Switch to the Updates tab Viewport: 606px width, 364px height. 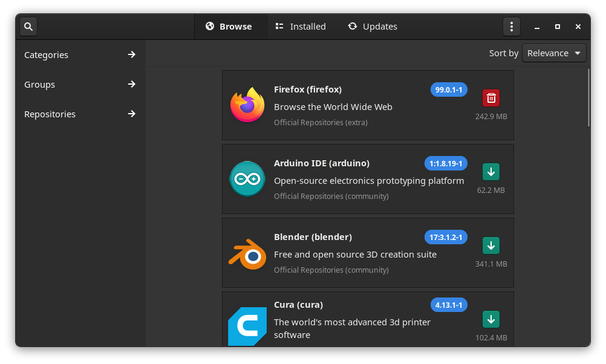[x=373, y=27]
